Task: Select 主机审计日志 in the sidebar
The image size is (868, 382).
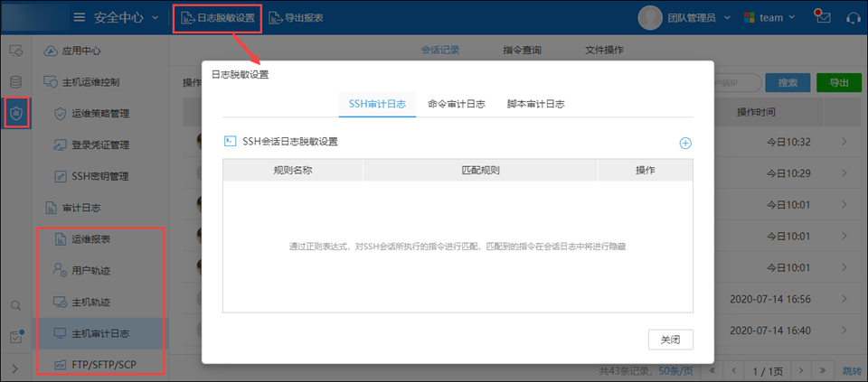Action: click(x=99, y=334)
